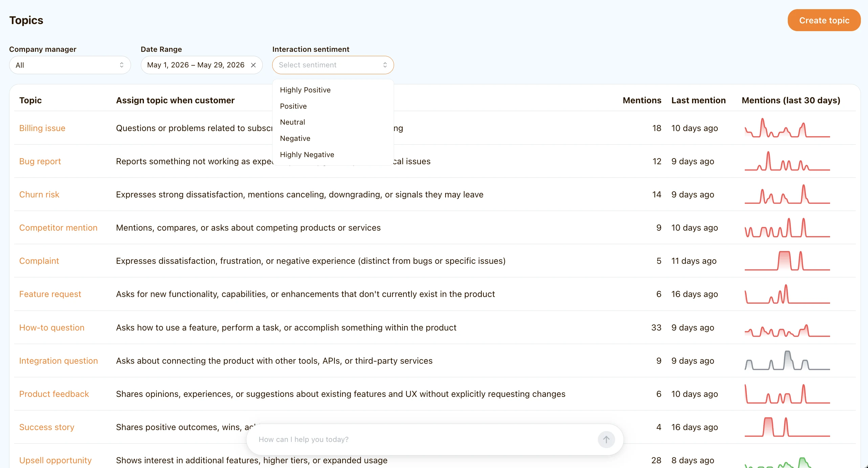Click the 'Assign topic when customer' header

coord(175,100)
